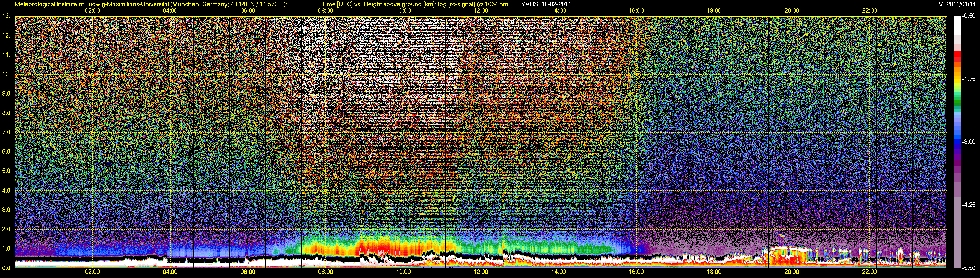
Task: Click the 20:00 label on the bottom time axis
Action: (792, 272)
